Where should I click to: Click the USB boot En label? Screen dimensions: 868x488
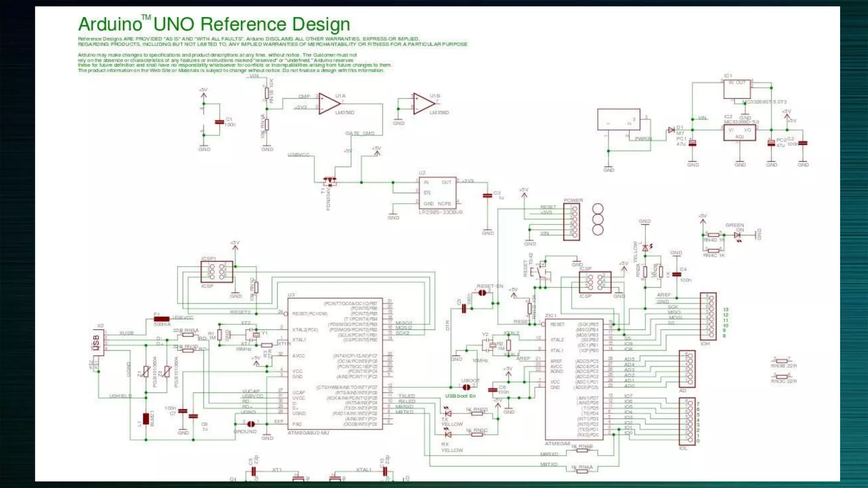click(x=460, y=396)
